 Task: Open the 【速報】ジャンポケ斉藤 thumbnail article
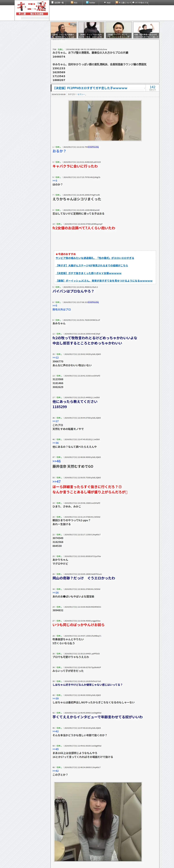(x=64, y=30)
